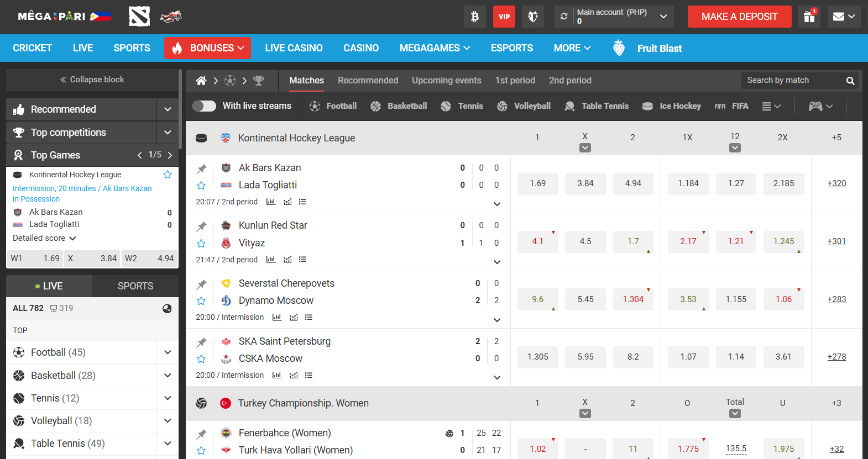Image resolution: width=868 pixels, height=459 pixels.
Task: Open line graph icon for Severstal match
Action: click(x=294, y=318)
